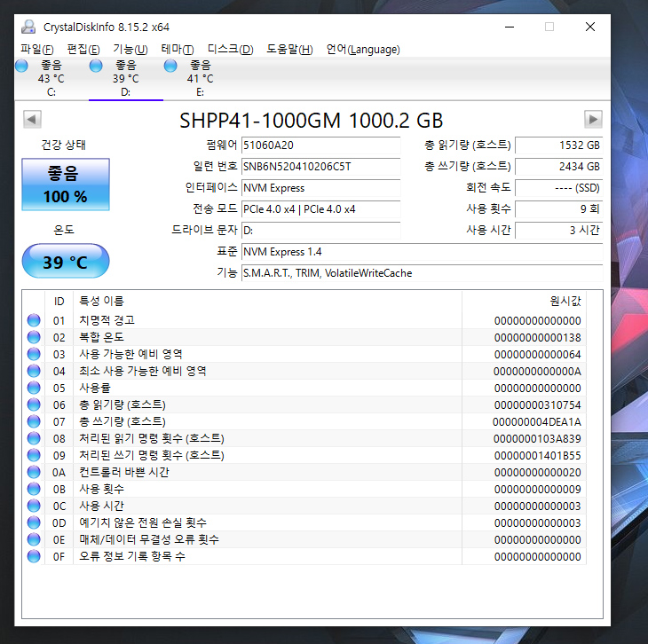The height and width of the screenshot is (644, 648).
Task: Click total host reads value 1532 GB
Action: [558, 145]
